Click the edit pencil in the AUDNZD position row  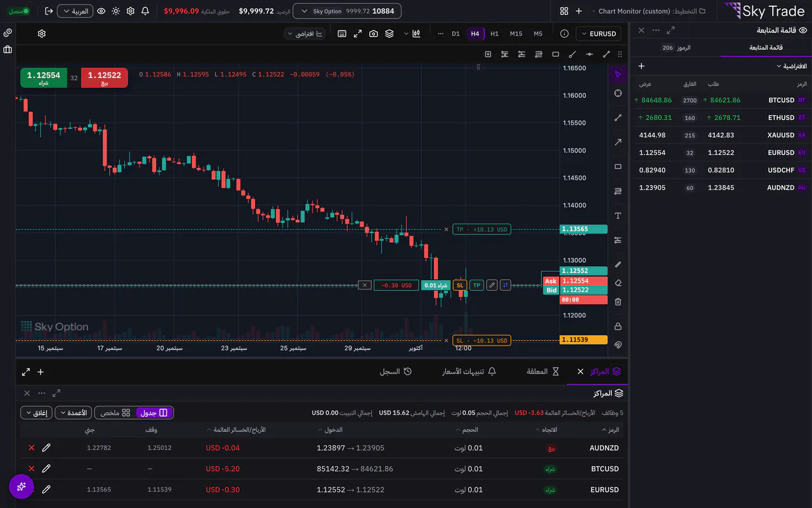click(46, 448)
